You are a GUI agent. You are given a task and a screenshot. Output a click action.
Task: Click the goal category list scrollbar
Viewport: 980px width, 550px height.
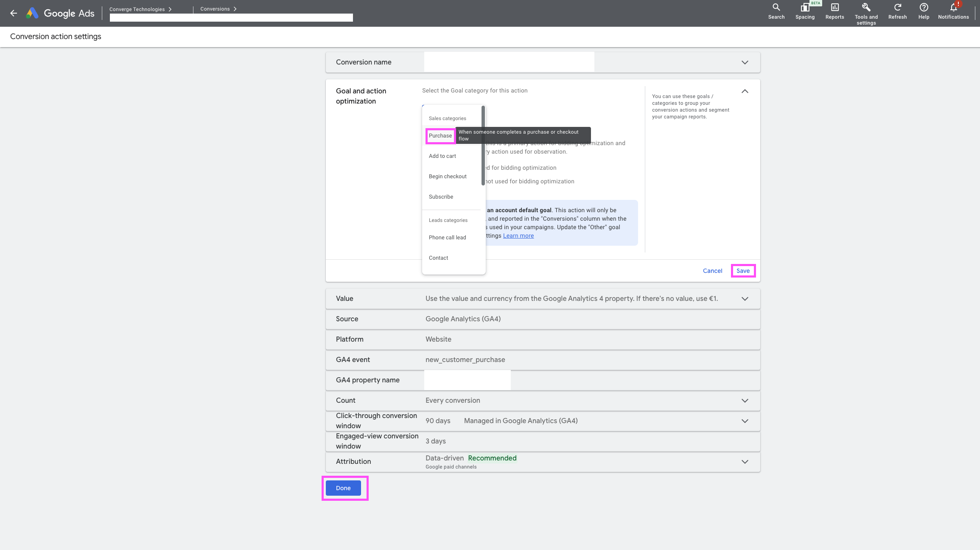[x=483, y=145]
